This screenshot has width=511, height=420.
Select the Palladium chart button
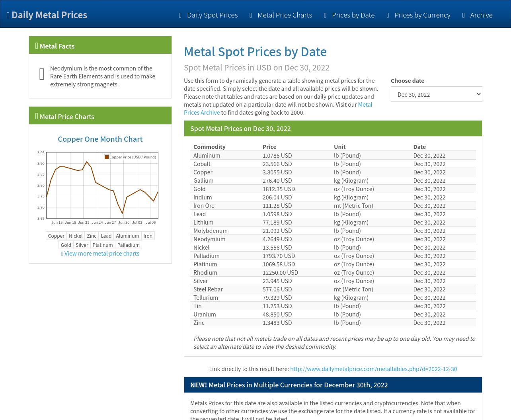tap(129, 245)
